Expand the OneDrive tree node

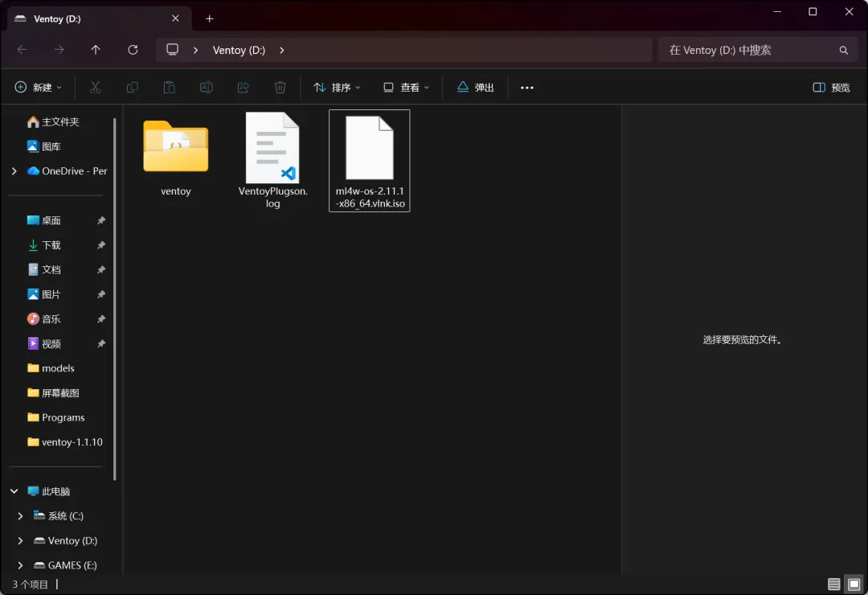click(x=14, y=171)
